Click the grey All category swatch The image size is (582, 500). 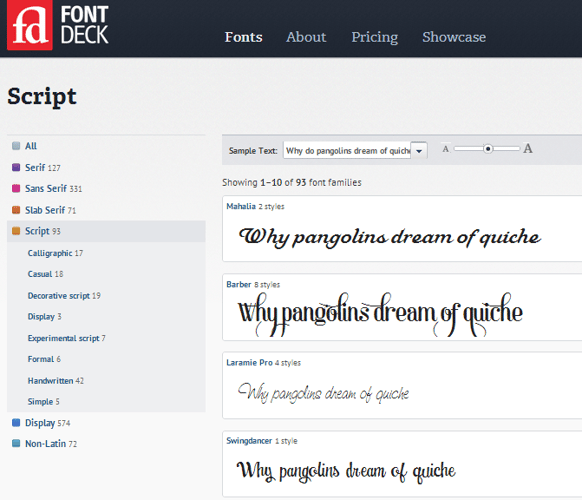[x=16, y=146]
